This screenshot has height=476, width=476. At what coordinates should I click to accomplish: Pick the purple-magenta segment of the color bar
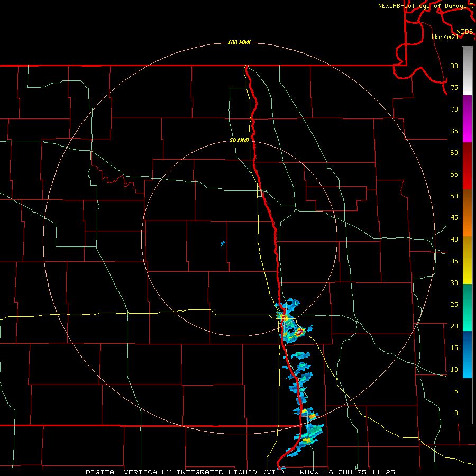point(467,118)
